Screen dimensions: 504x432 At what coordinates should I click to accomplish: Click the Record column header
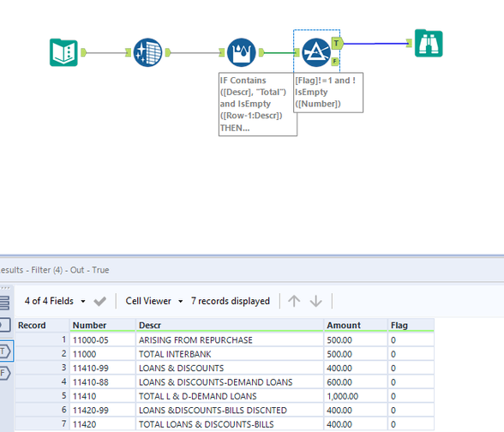pyautogui.click(x=42, y=326)
